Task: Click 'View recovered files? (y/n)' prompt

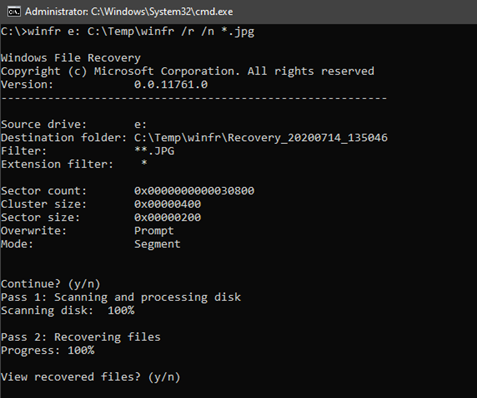Action: (x=91, y=377)
